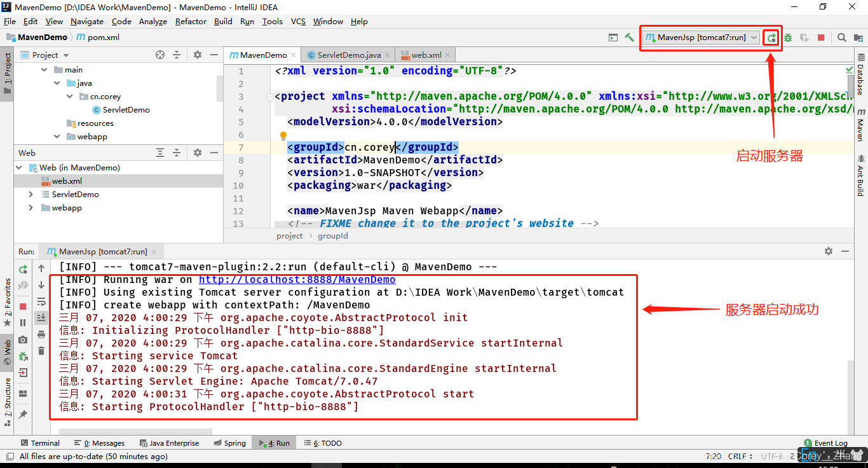Screen dimensions: 868x468
Task: Open Project panel settings gear
Action: coord(197,55)
